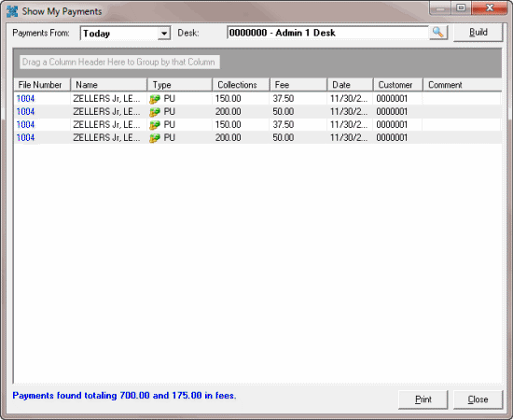Click 150.00 collections in third row
513x420 pixels.
228,125
